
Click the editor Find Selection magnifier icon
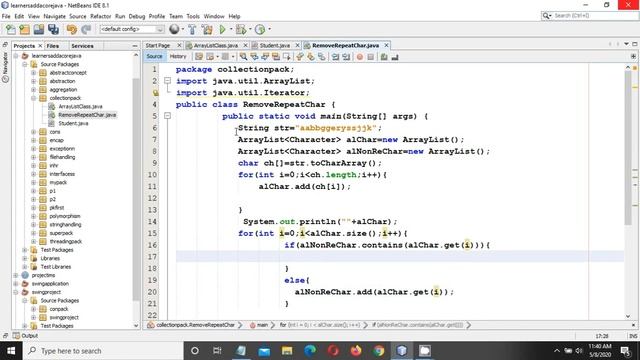pos(244,57)
